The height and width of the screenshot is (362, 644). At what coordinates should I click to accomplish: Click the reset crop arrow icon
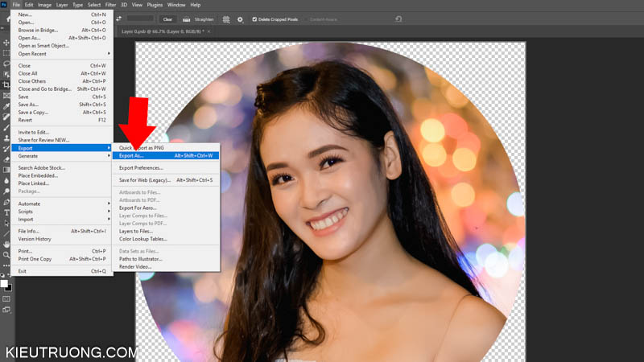tap(398, 19)
